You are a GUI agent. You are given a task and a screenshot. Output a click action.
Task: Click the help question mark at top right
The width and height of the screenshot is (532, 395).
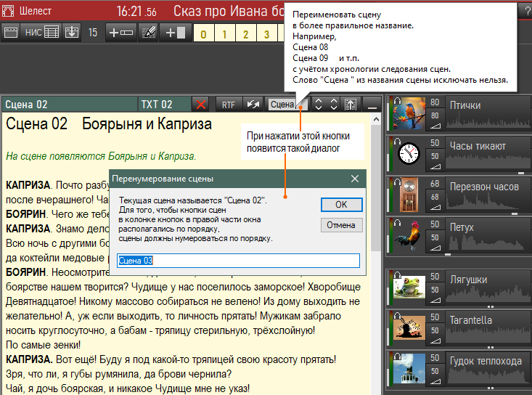click(x=527, y=11)
